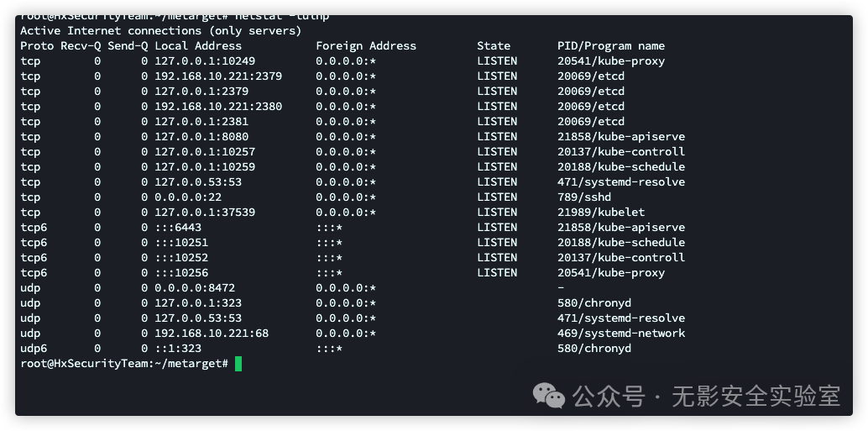Click 20069/etcd in the 192.168.10.221:2379 row
This screenshot has height=431, width=868.
point(591,76)
